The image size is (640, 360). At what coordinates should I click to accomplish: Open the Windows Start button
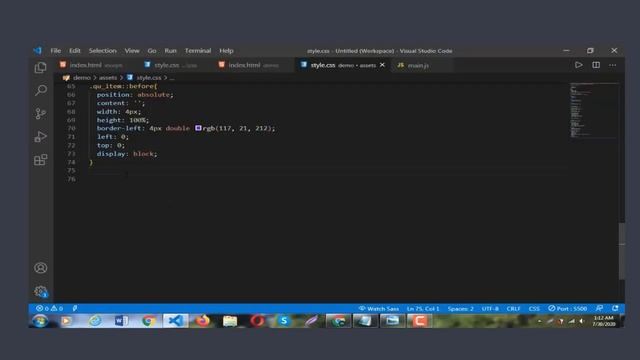tap(40, 321)
